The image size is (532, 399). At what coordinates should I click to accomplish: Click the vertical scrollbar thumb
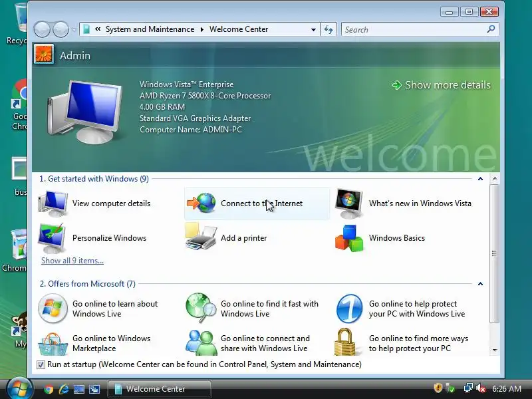click(x=494, y=253)
